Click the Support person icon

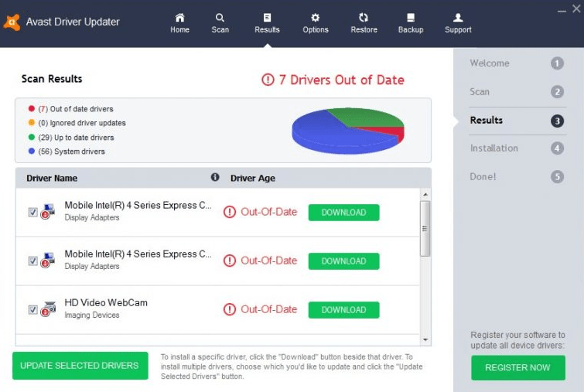click(458, 18)
